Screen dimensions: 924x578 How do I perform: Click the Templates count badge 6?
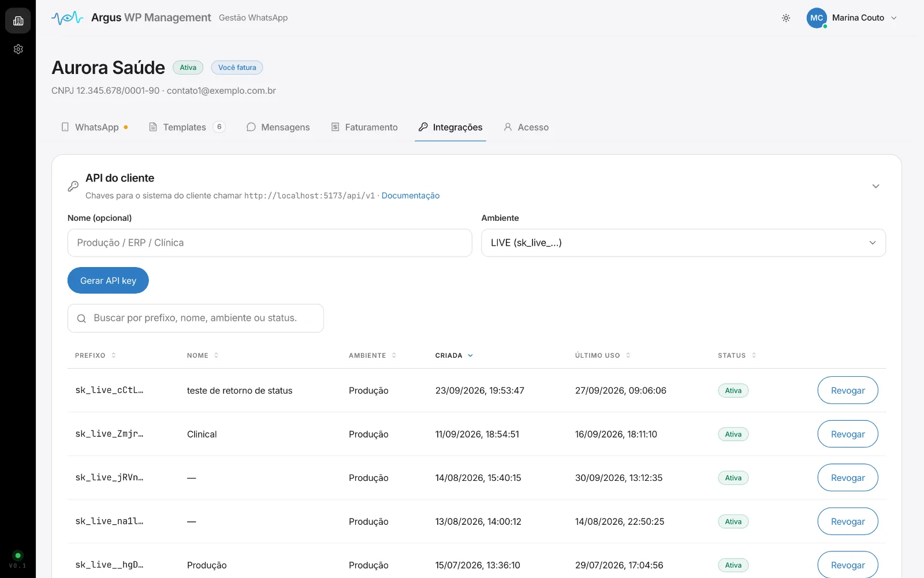(x=219, y=127)
